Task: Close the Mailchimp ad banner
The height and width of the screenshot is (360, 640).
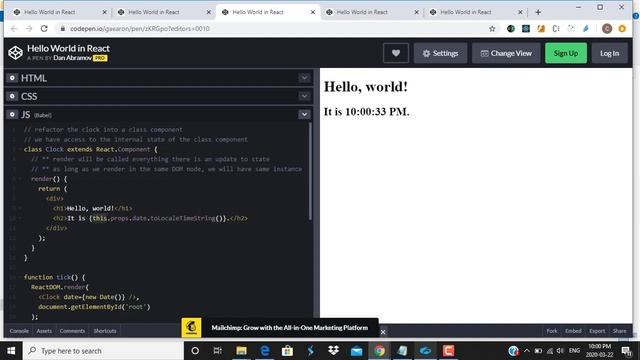Action: point(383,332)
